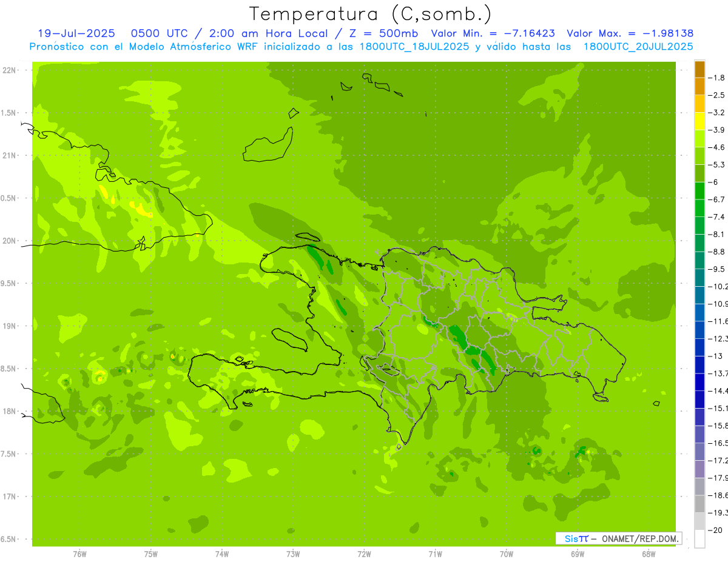Click the 'ONAMET/REP.DOM.' credit label
Viewport: 728px width, 562px height.
(640, 538)
